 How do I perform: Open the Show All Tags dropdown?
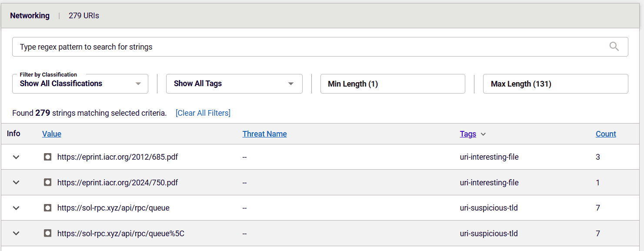[234, 84]
